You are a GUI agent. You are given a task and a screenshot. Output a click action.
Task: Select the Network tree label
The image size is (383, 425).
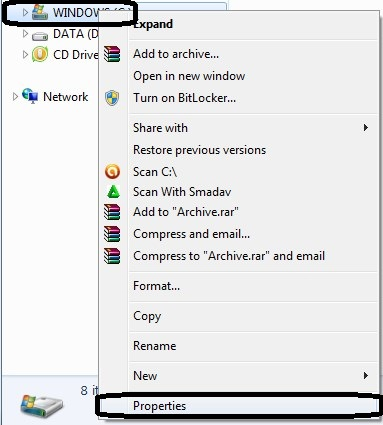[x=66, y=97]
